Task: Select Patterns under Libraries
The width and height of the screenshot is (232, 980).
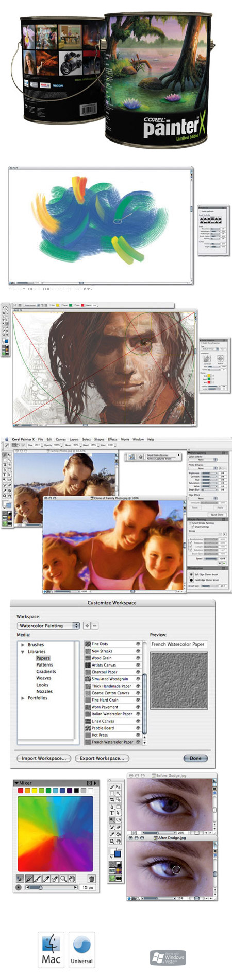Action: click(x=44, y=664)
